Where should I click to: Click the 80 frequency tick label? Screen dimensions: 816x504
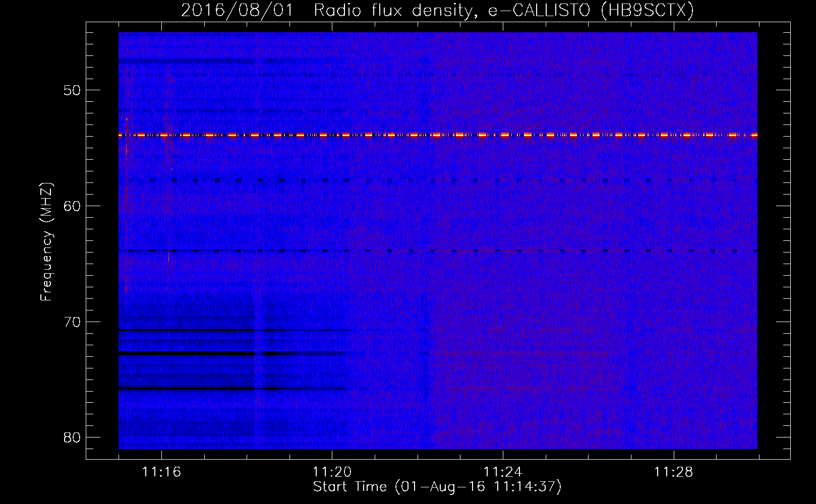coord(72,437)
